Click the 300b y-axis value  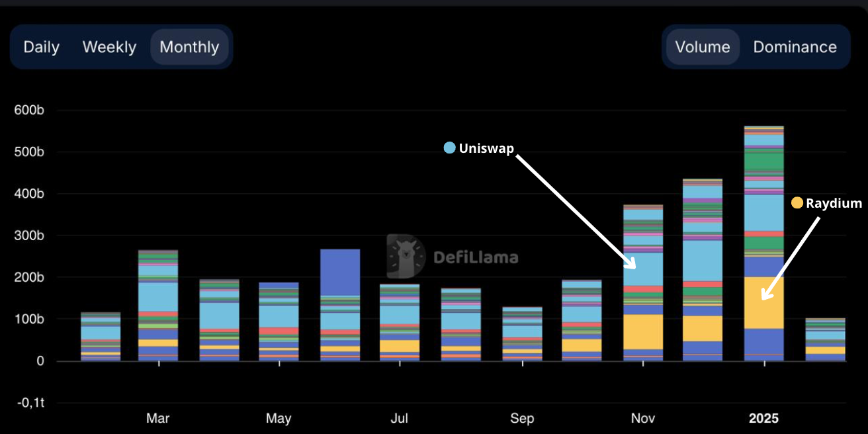pyautogui.click(x=29, y=236)
